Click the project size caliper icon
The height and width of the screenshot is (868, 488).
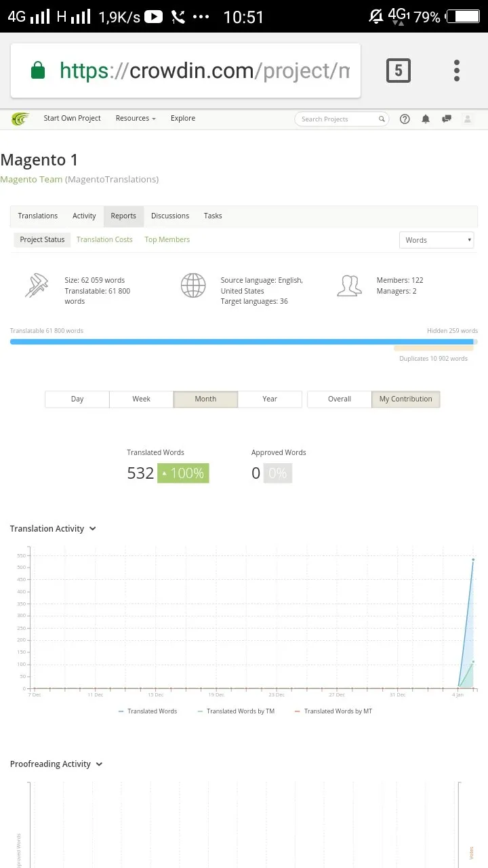tap(37, 285)
